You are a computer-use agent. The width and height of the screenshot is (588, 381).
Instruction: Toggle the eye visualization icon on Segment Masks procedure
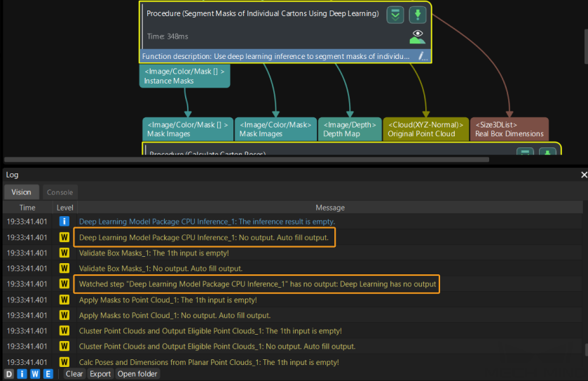coord(418,36)
